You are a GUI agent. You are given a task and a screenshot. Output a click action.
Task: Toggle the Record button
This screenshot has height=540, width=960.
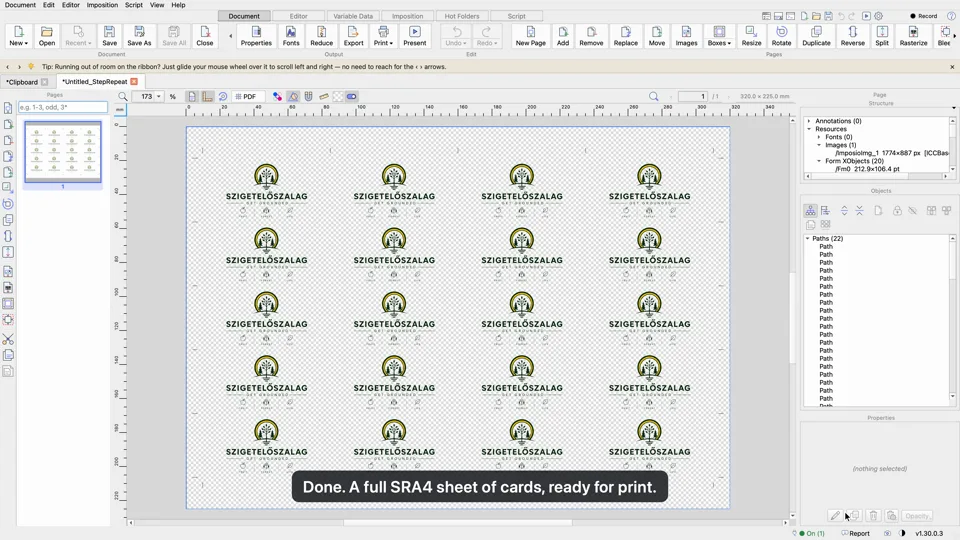[923, 16]
